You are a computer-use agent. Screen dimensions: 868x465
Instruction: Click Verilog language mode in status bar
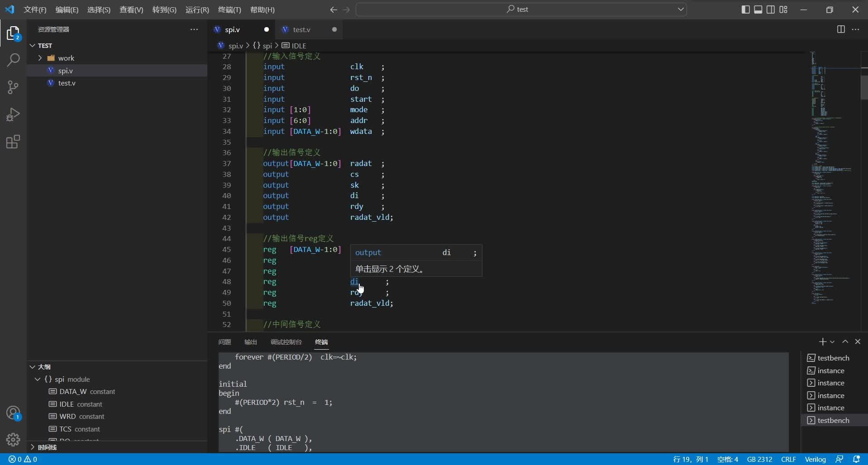816,459
